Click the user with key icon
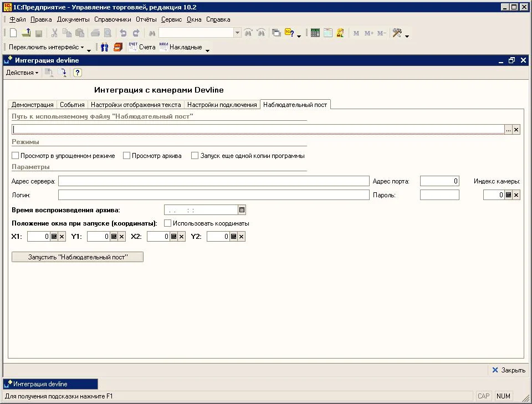Image resolution: width=532 pixels, height=404 pixels. click(340, 33)
